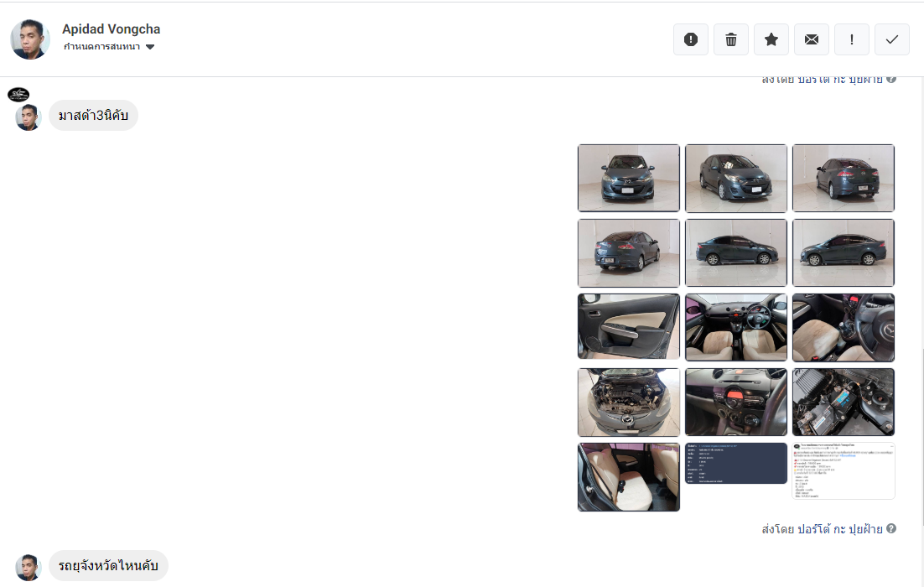Open front view Mazda car thumbnail
Screen dimensions: 924x587
pos(628,178)
